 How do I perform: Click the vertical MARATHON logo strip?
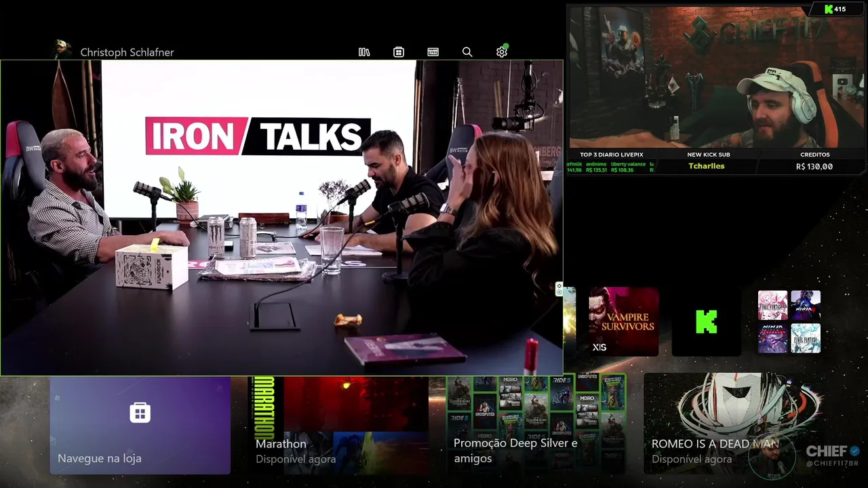(263, 408)
